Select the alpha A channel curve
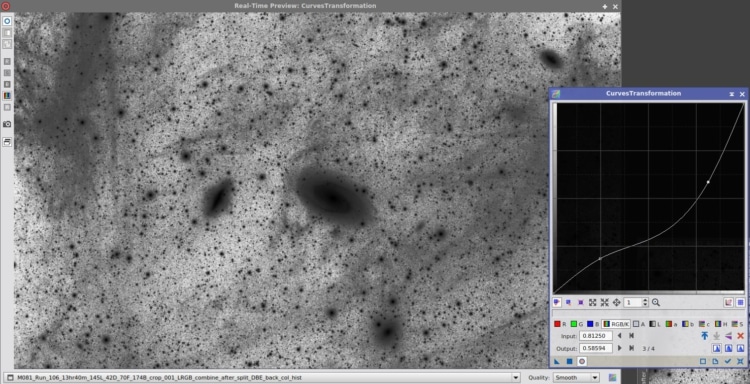 (x=639, y=324)
